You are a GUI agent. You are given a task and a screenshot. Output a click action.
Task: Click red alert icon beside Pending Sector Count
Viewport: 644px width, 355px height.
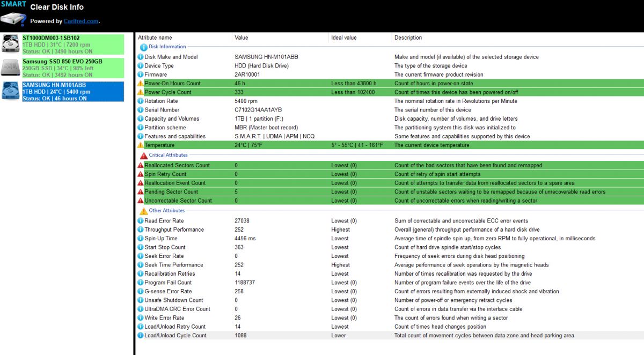[x=141, y=192]
